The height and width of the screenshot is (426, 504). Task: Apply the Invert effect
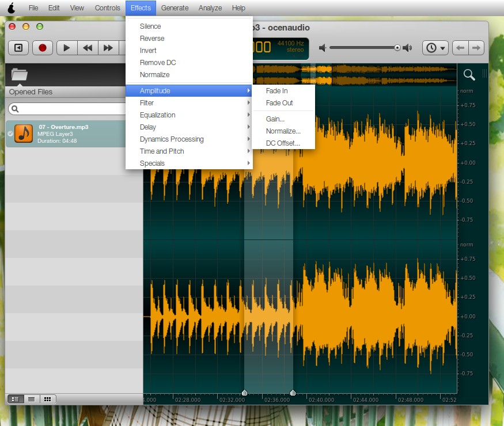point(189,51)
